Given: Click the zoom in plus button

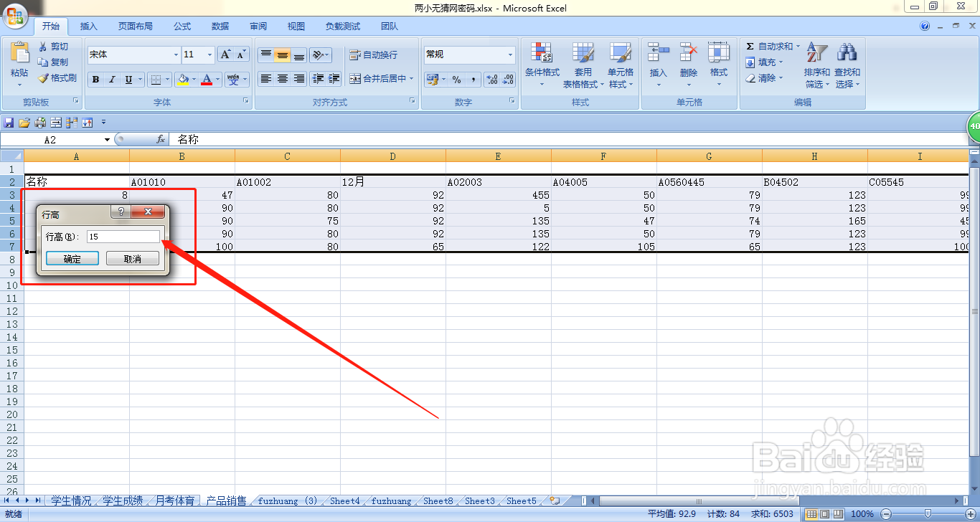Looking at the screenshot, I should [x=970, y=513].
